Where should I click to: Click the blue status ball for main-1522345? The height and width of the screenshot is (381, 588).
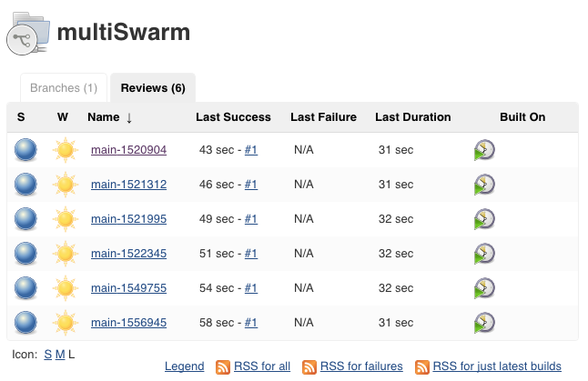pyautogui.click(x=25, y=254)
